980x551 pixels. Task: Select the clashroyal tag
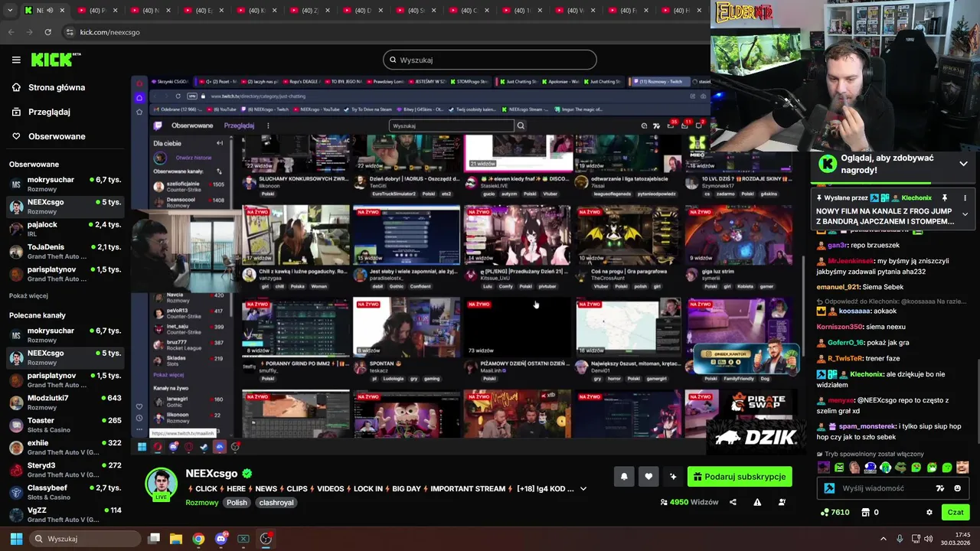pyautogui.click(x=276, y=503)
